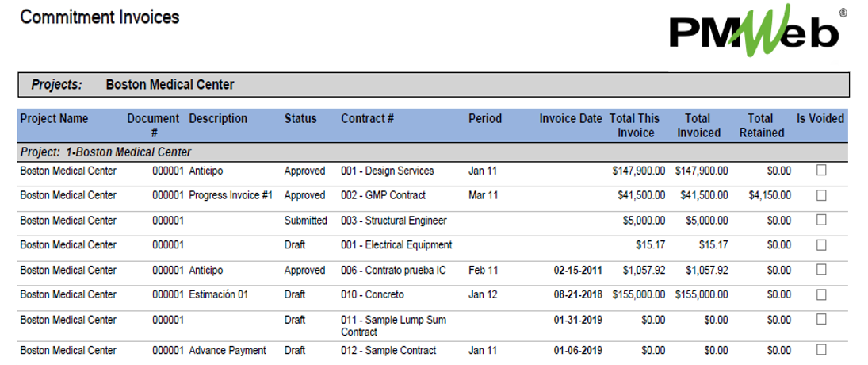Click 011 - Sample Lump Sum Contract cell

pyautogui.click(x=394, y=325)
